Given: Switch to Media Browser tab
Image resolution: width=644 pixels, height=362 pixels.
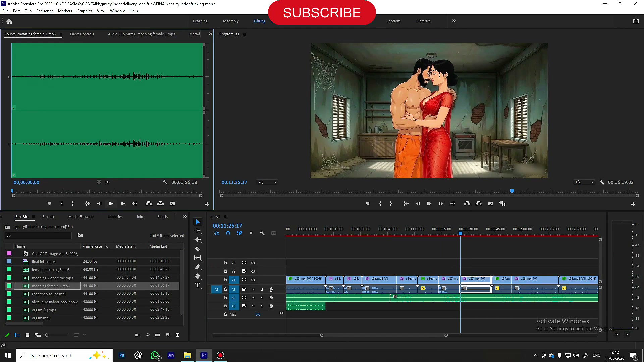Looking at the screenshot, I should [81, 217].
